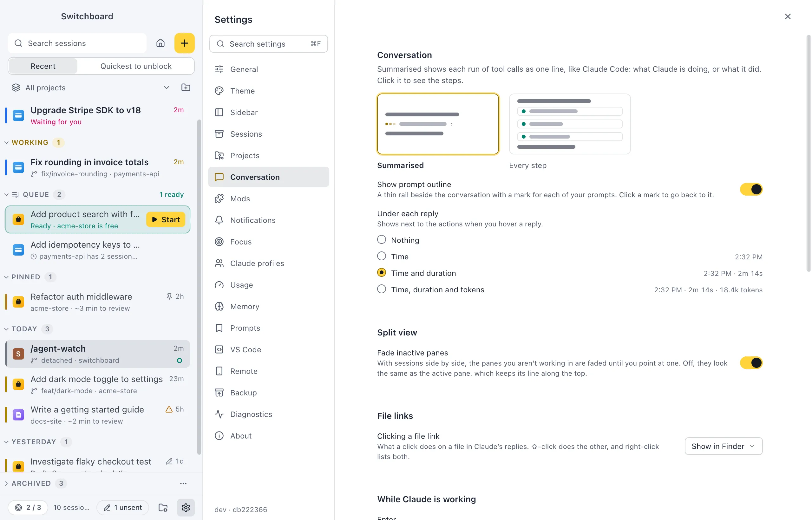
Task: Click the 1 unsent drafts button
Action: (123, 507)
